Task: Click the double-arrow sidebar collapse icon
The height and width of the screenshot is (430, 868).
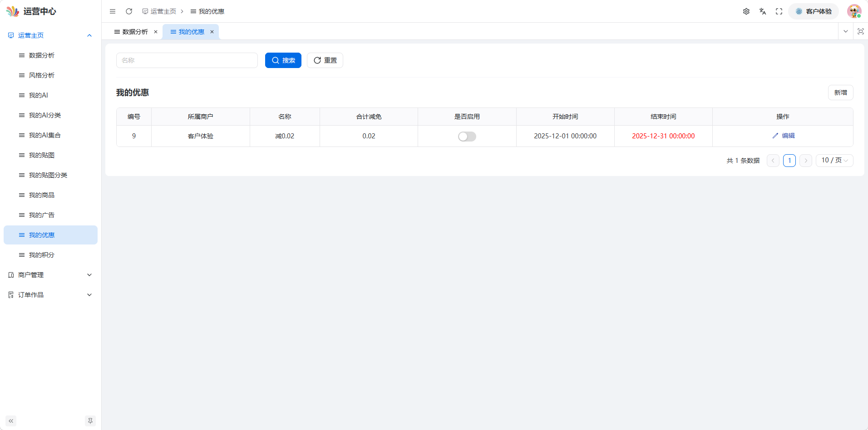Action: [11, 421]
